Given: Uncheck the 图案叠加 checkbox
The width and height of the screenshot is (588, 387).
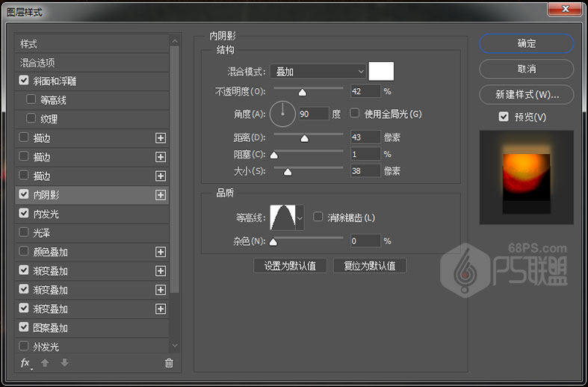Looking at the screenshot, I should (24, 327).
